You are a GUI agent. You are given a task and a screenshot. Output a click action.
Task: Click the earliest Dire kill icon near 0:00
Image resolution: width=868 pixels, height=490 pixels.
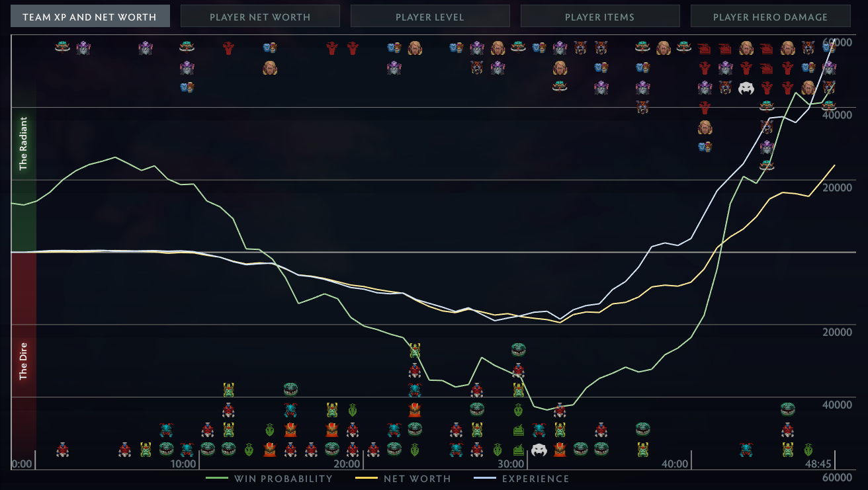click(x=63, y=450)
